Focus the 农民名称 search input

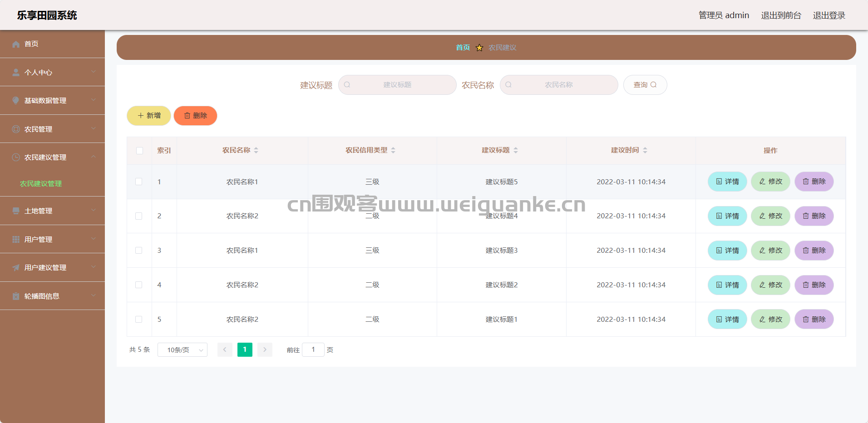(559, 85)
